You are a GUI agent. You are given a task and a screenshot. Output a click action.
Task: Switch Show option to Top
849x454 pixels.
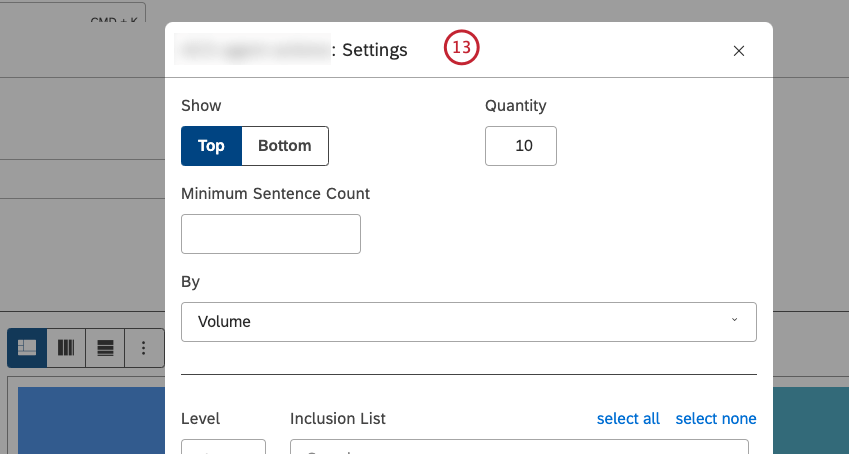point(211,146)
